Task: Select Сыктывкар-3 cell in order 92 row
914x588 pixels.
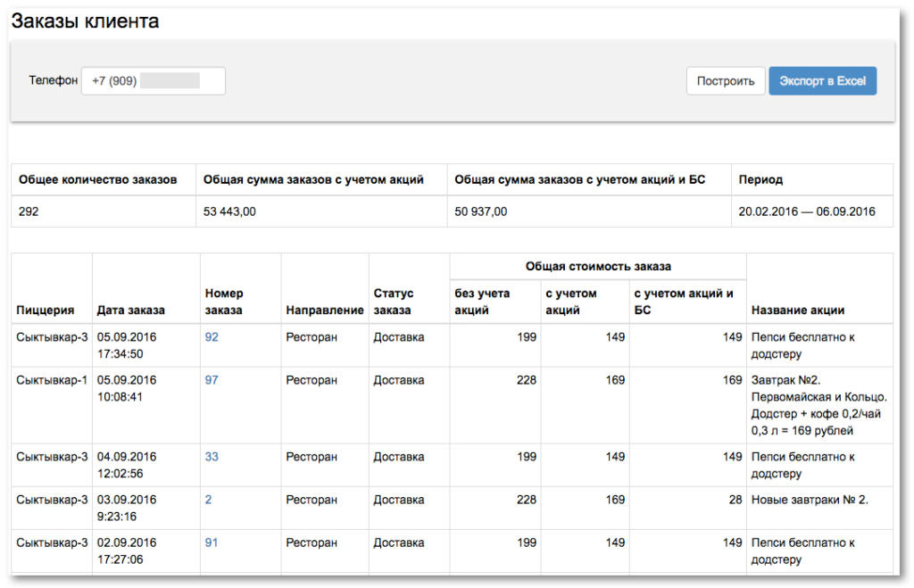Action: coord(52,337)
